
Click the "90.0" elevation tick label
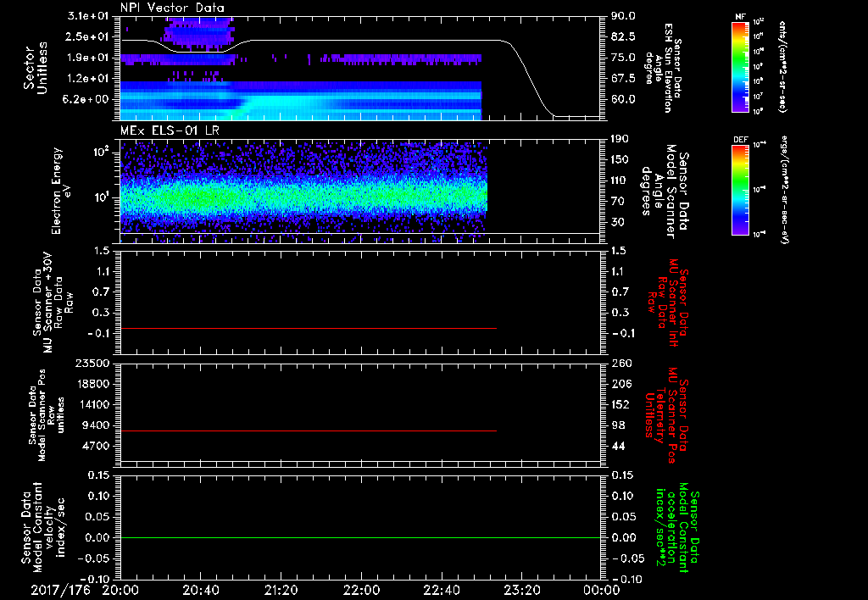(623, 16)
